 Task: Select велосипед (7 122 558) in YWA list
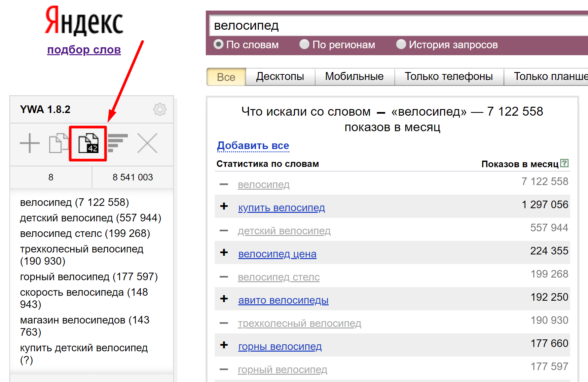75,202
